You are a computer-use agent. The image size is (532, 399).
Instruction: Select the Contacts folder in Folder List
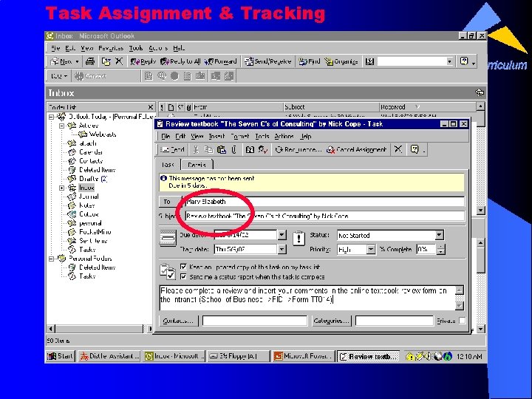91,161
